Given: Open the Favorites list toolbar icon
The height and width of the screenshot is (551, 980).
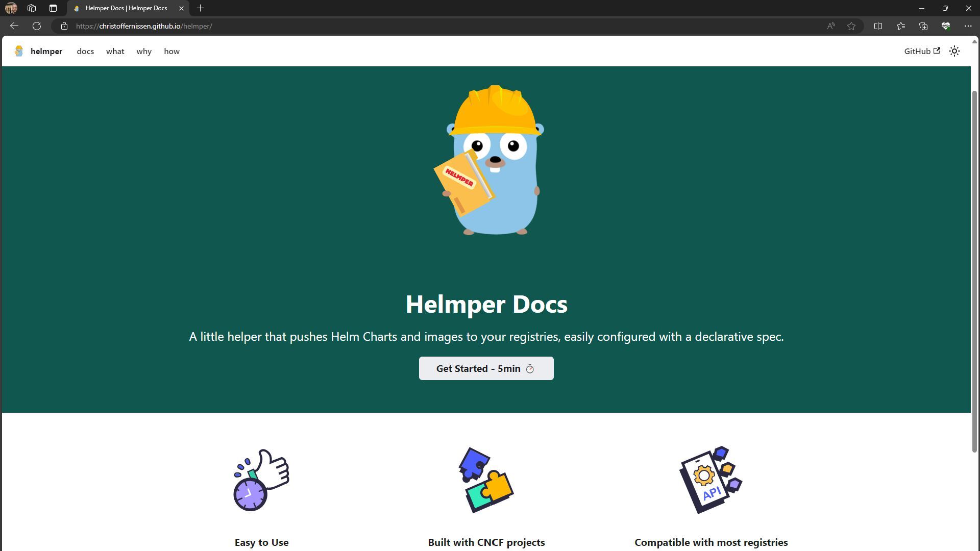Looking at the screenshot, I should pos(900,26).
